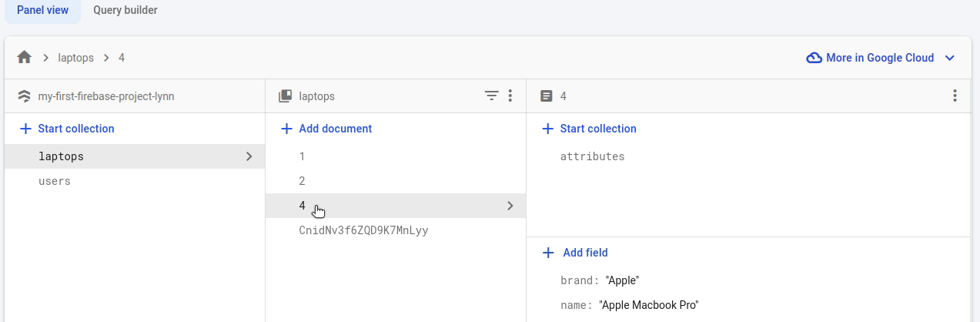This screenshot has width=980, height=322.
Task: Click laptops in the breadcrumb path
Action: [75, 58]
